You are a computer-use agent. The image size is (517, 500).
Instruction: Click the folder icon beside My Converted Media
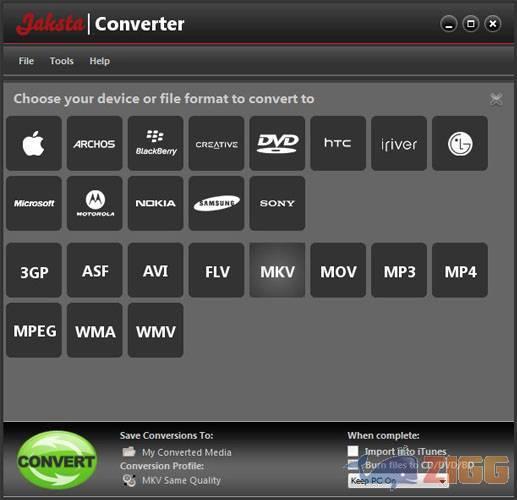click(129, 452)
